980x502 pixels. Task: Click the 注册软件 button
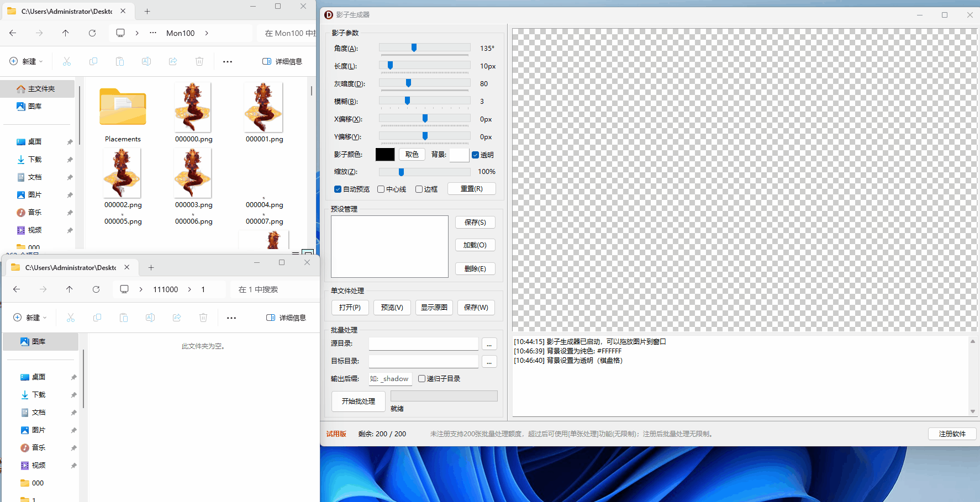coord(952,434)
